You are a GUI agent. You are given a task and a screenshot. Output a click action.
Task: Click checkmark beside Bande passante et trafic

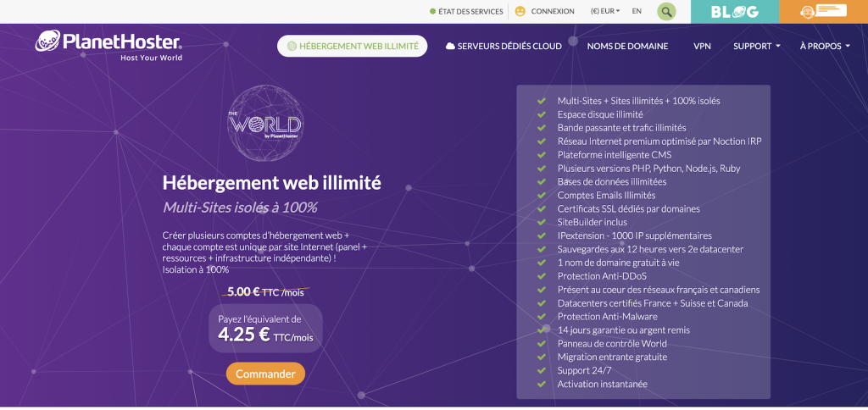point(542,128)
